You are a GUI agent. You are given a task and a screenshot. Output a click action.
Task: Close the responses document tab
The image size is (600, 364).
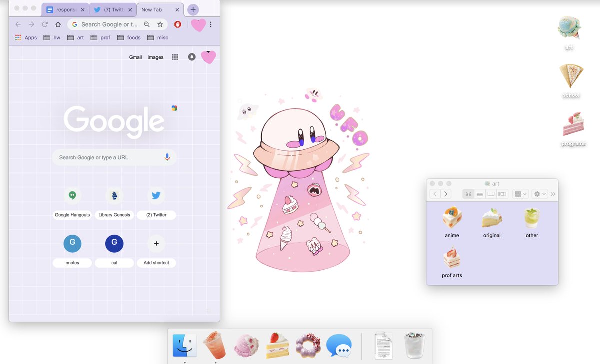click(83, 10)
